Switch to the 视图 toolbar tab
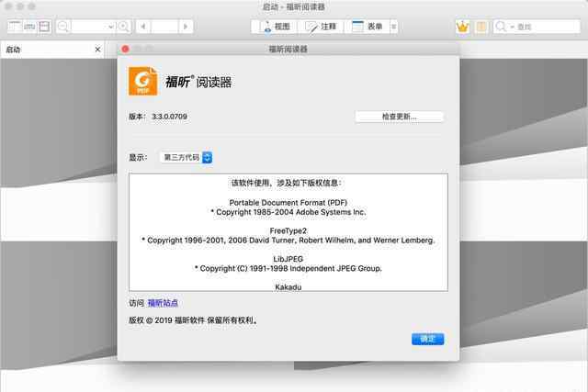This screenshot has height=392, width=588. tap(276, 27)
